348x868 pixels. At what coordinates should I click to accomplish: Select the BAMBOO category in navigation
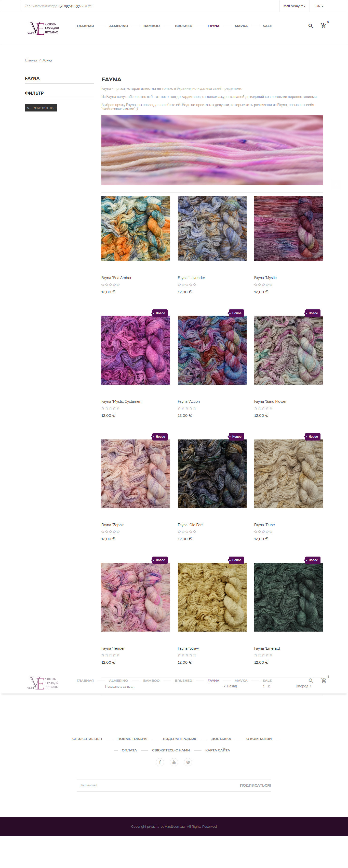(x=151, y=26)
